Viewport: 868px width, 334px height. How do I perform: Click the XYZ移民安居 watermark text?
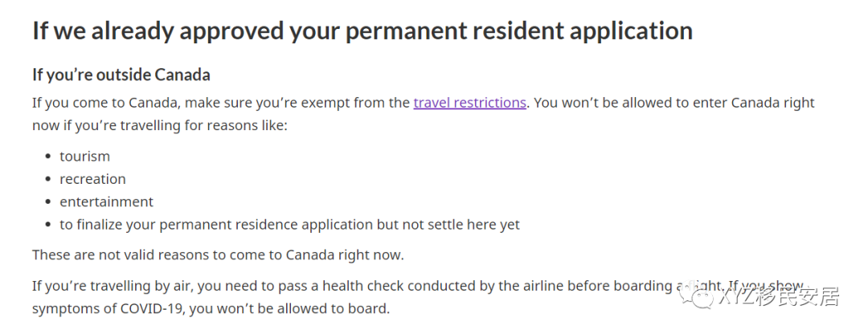point(779,297)
